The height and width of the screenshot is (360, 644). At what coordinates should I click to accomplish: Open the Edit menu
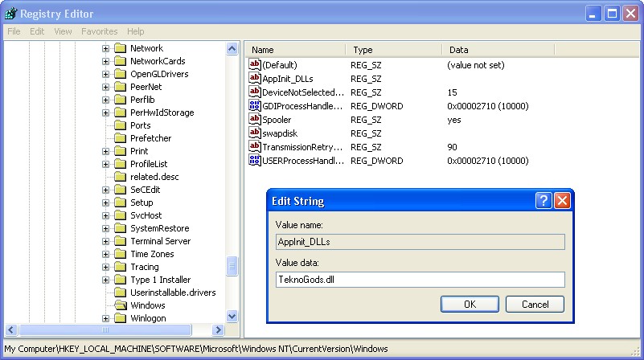click(37, 31)
